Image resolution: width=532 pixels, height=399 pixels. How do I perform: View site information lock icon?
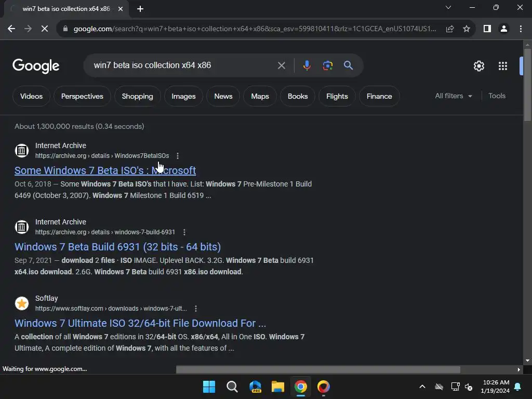point(65,29)
